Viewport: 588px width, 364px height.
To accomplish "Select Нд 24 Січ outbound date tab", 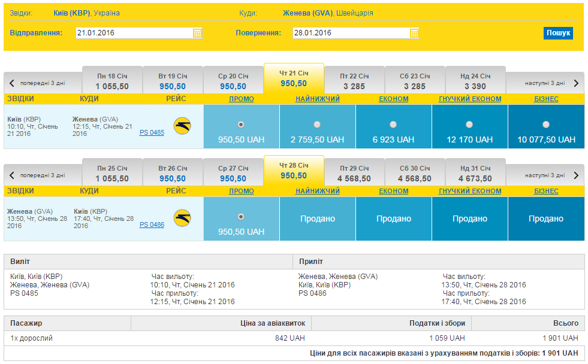I will pyautogui.click(x=475, y=81).
